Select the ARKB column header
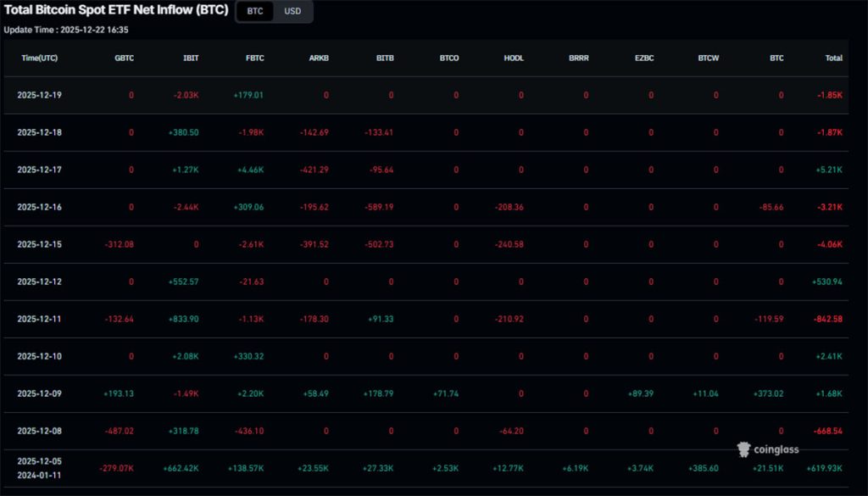Viewport: 868px width, 496px height. tap(319, 59)
